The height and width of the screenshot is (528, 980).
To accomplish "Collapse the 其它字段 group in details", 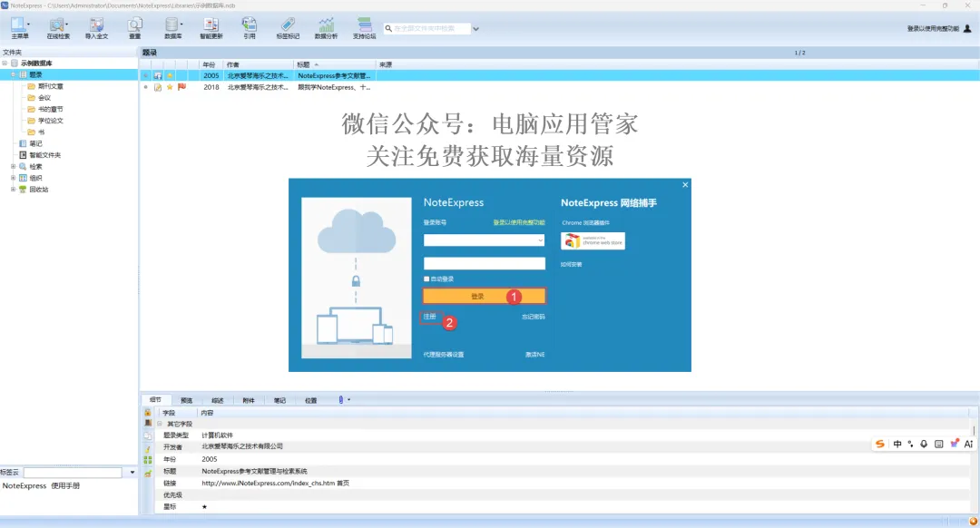I will coord(160,424).
